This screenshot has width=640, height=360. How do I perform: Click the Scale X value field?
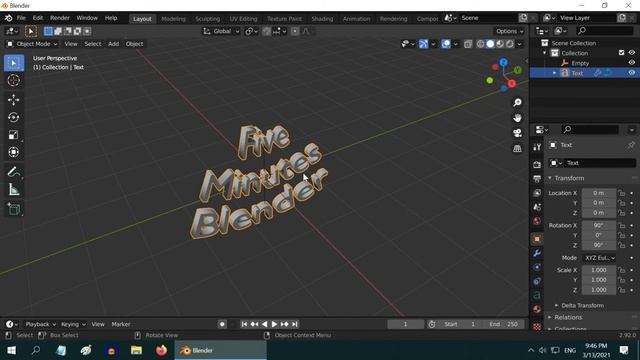pyautogui.click(x=598, y=270)
